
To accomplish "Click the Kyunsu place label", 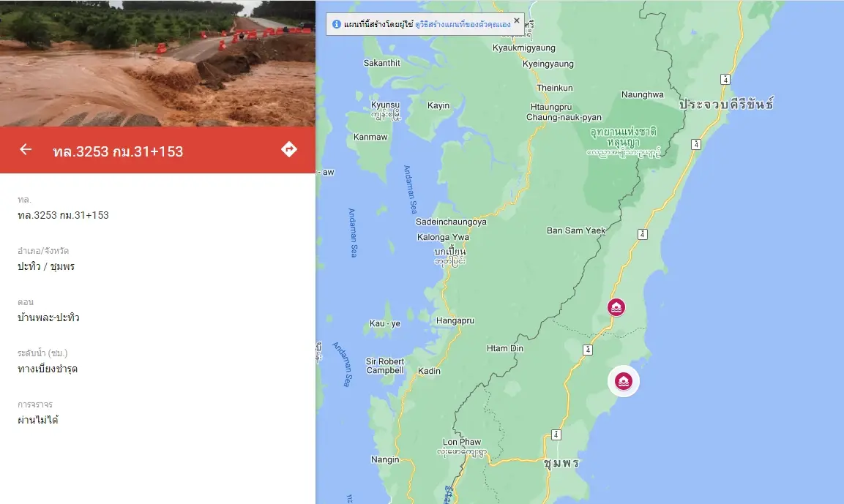I will pyautogui.click(x=385, y=105).
